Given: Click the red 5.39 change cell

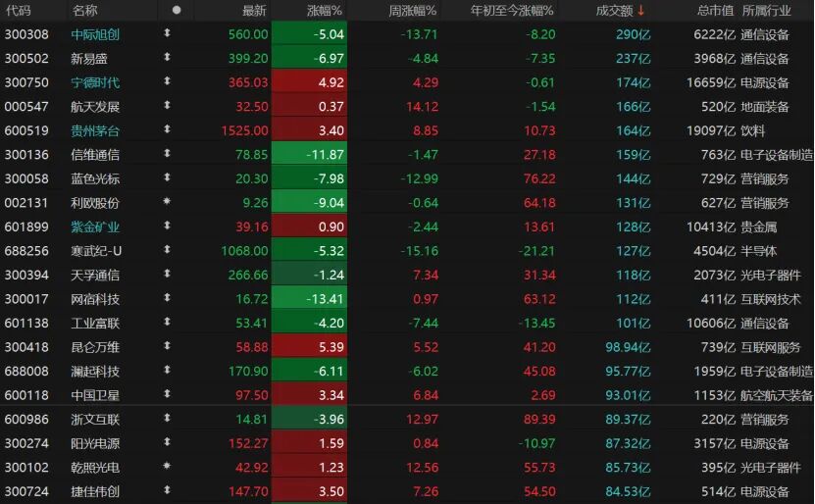Looking at the screenshot, I should click(x=308, y=347).
